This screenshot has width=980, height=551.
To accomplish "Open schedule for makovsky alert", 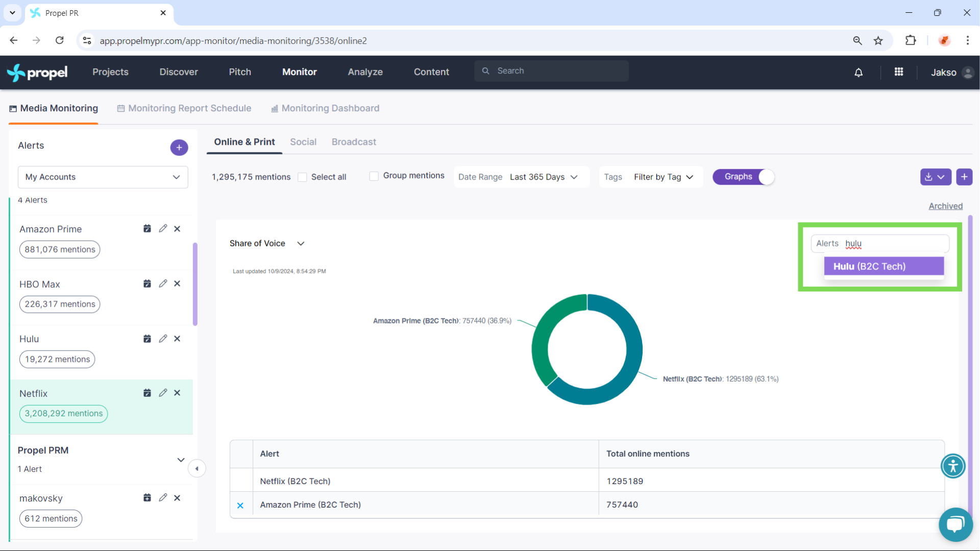I will pos(147,497).
